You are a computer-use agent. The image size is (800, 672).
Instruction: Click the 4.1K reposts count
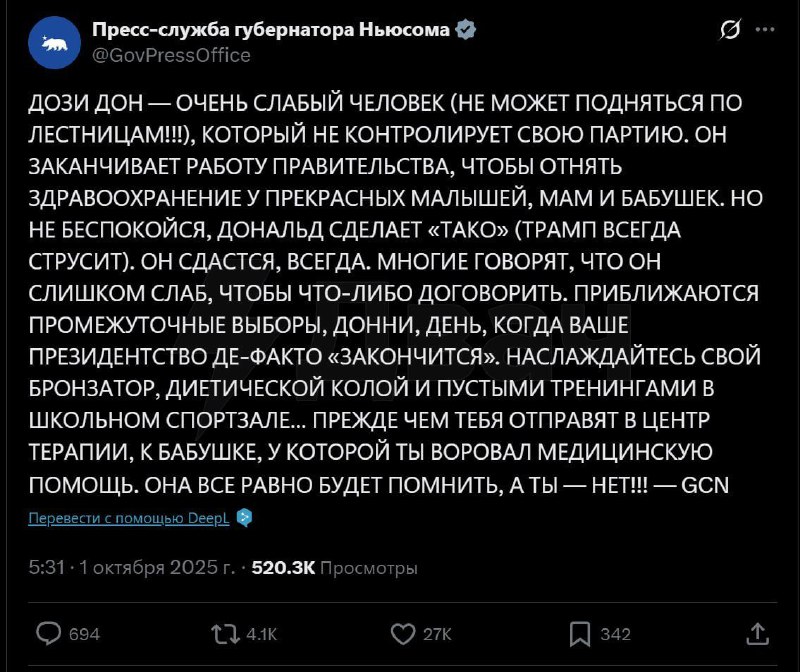click(x=261, y=633)
